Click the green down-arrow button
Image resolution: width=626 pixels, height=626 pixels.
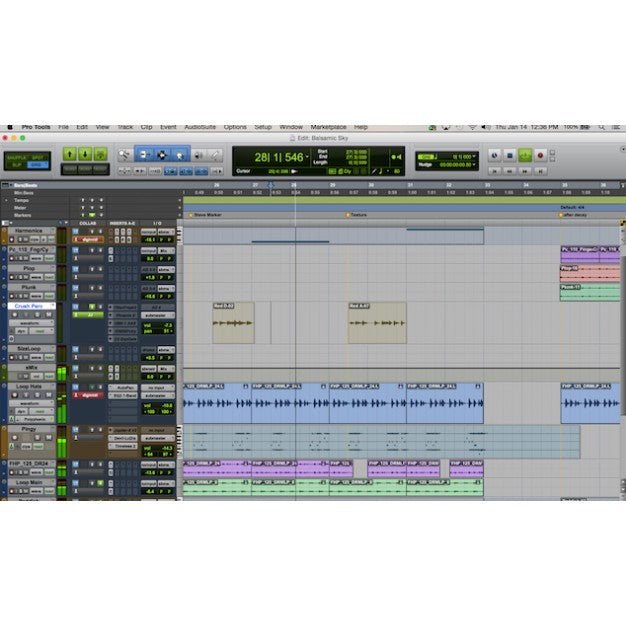[x=85, y=154]
